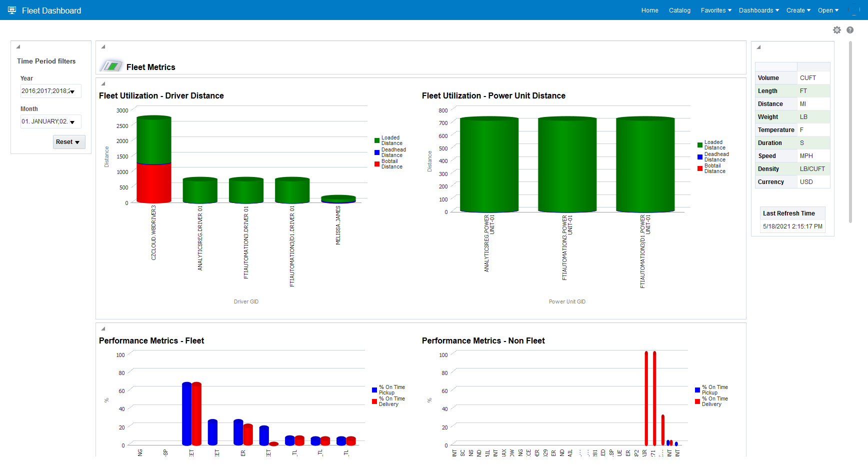The width and height of the screenshot is (868, 468).
Task: Open the Month filter dropdown
Action: click(50, 121)
